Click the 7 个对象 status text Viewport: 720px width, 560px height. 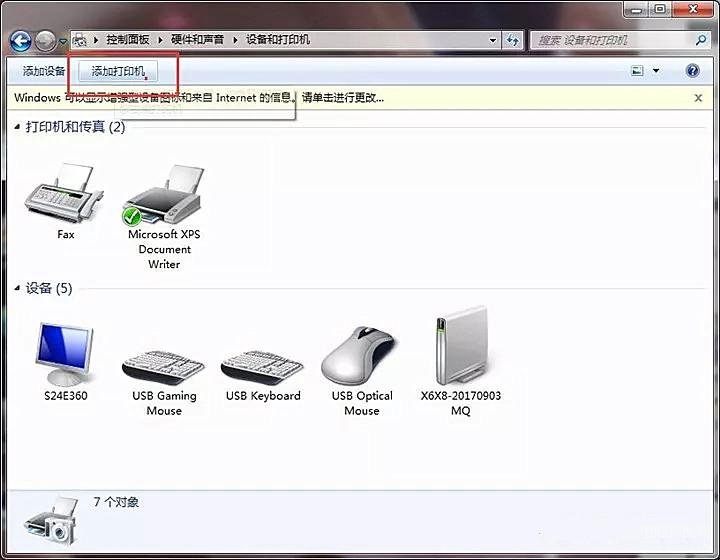(x=116, y=502)
